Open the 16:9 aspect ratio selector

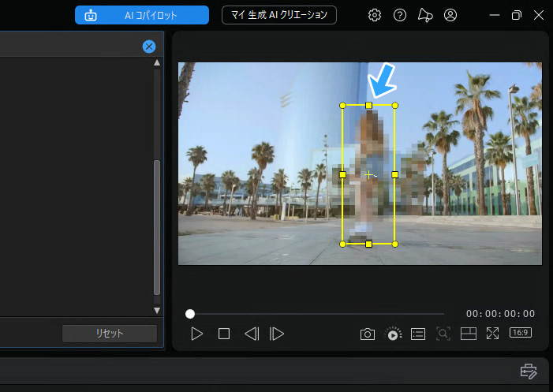pyautogui.click(x=521, y=332)
